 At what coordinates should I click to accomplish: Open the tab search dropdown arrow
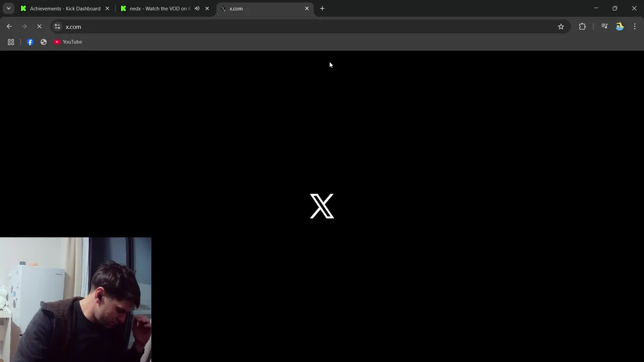coord(9,9)
